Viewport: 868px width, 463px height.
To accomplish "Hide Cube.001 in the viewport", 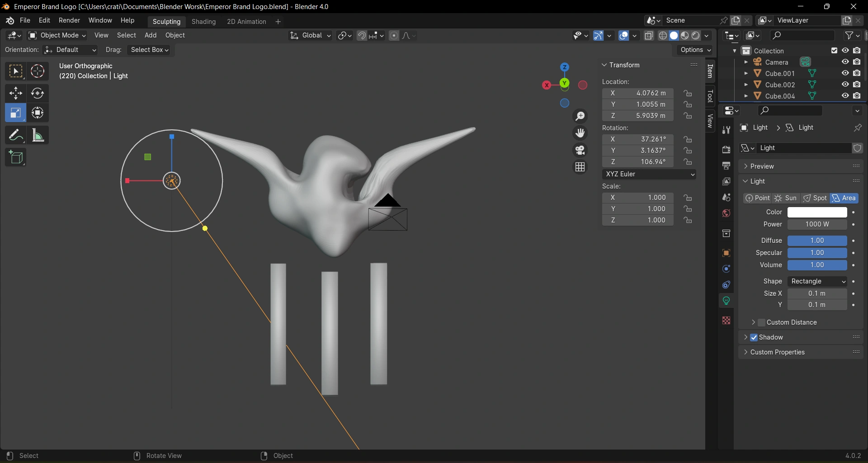I will point(845,73).
